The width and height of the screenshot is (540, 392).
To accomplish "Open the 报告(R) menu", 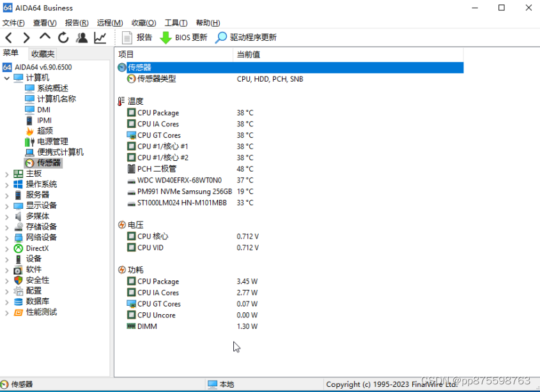I will [77, 23].
